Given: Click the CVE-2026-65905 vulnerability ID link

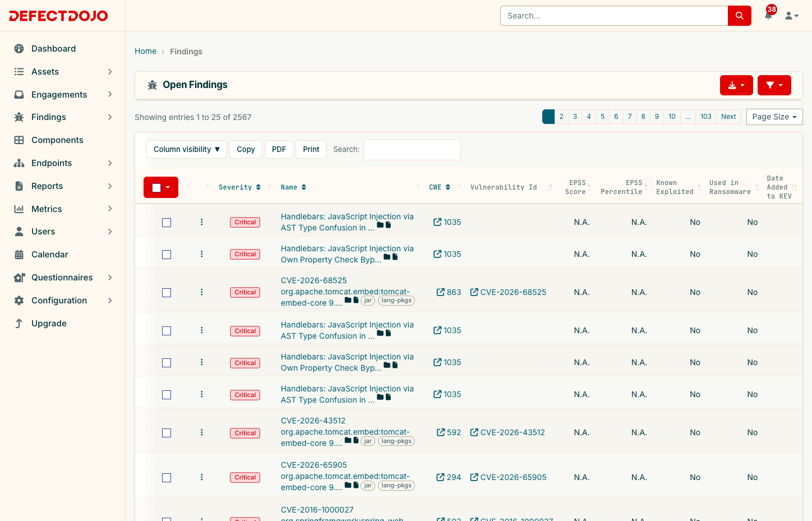Looking at the screenshot, I should tap(514, 477).
